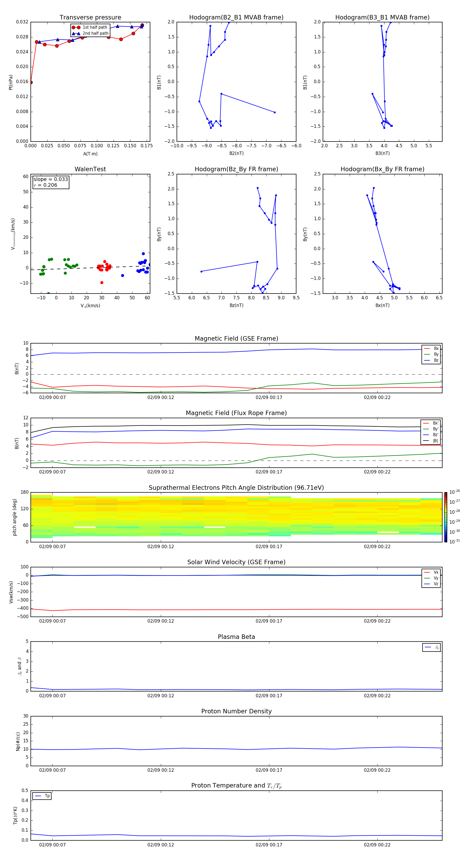Click the Solar Wind Velocity (GSE Frame) title
This screenshot has width=473, height=868.
[x=236, y=562]
